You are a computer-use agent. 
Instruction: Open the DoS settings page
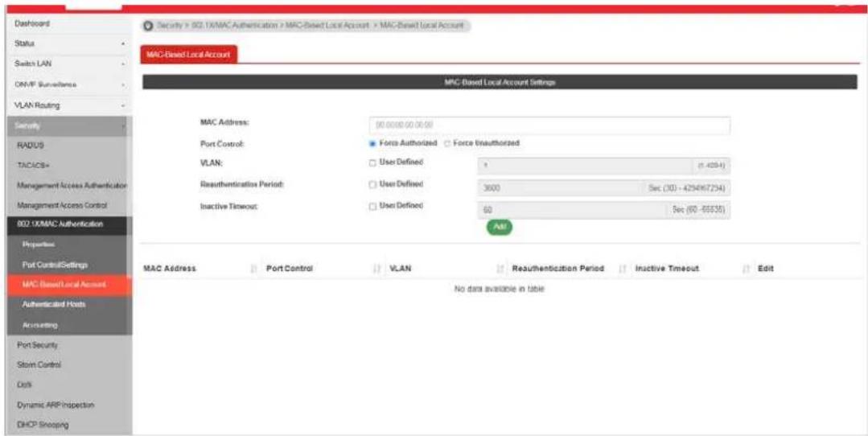[x=69, y=385]
